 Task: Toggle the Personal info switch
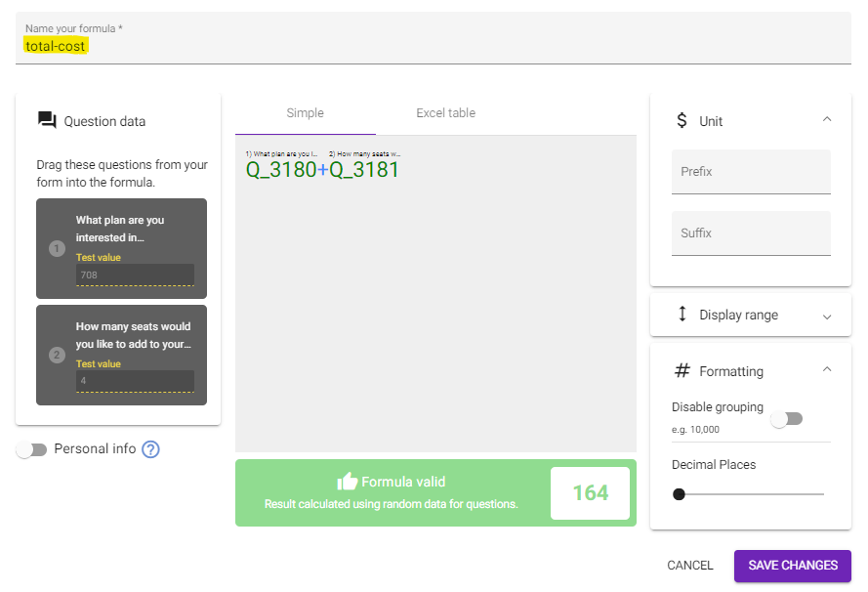(x=31, y=449)
